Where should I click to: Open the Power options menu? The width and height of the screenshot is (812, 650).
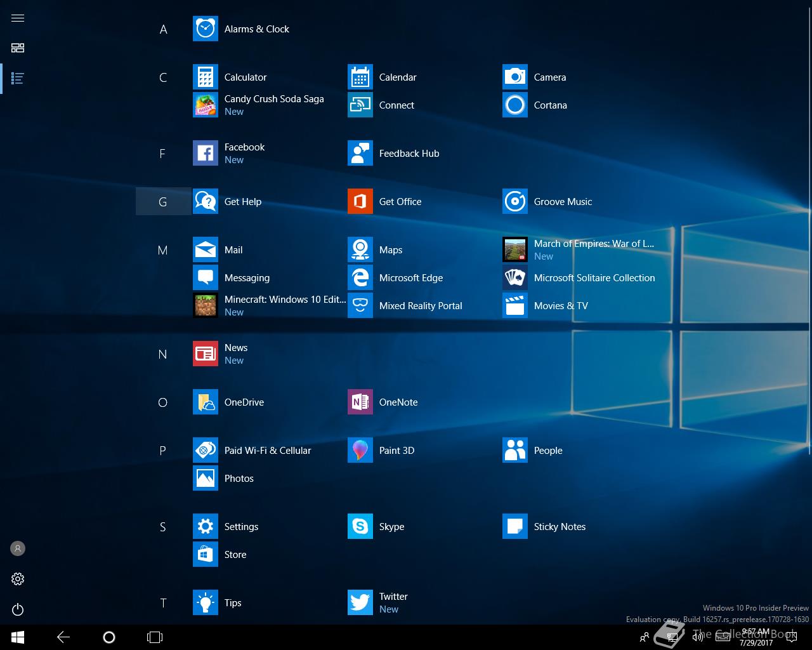pyautogui.click(x=18, y=609)
